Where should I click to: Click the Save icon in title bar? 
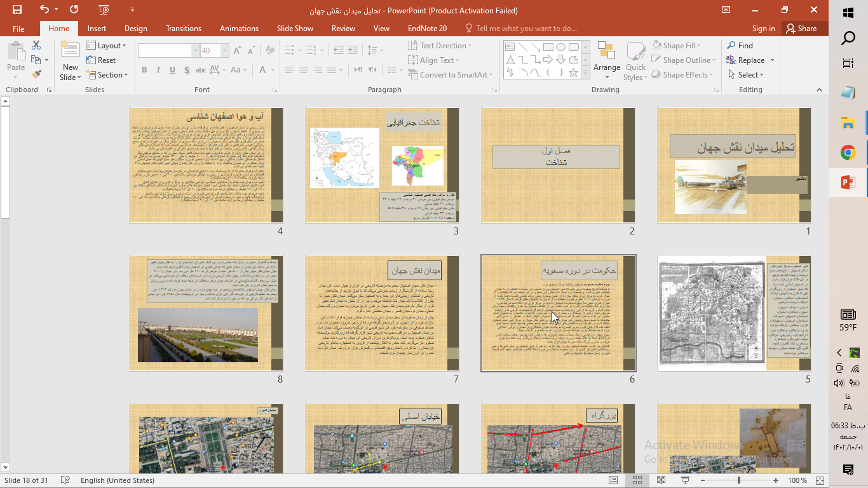[17, 10]
